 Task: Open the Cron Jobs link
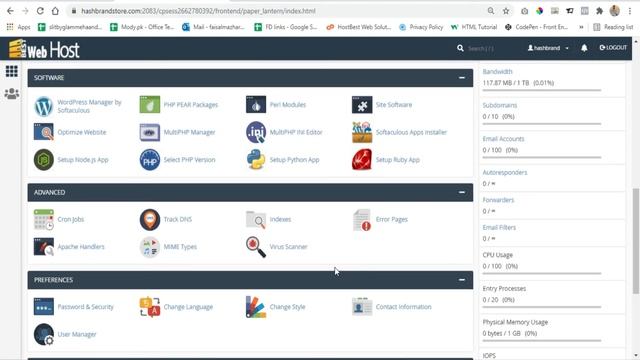pyautogui.click(x=71, y=220)
